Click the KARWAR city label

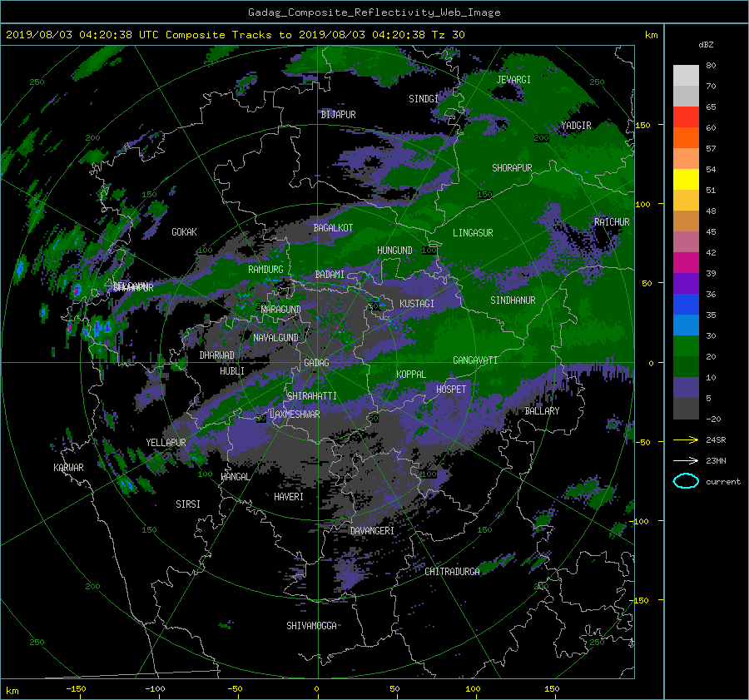68,468
